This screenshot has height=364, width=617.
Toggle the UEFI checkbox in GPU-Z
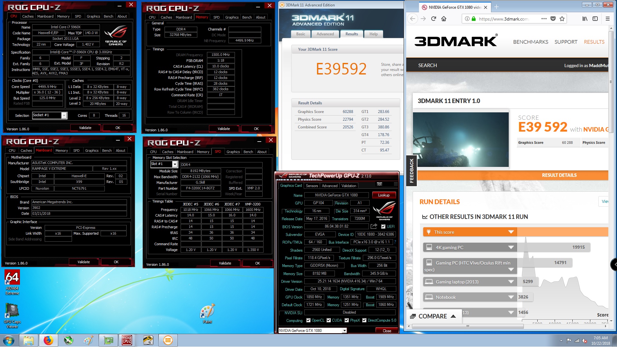383,227
